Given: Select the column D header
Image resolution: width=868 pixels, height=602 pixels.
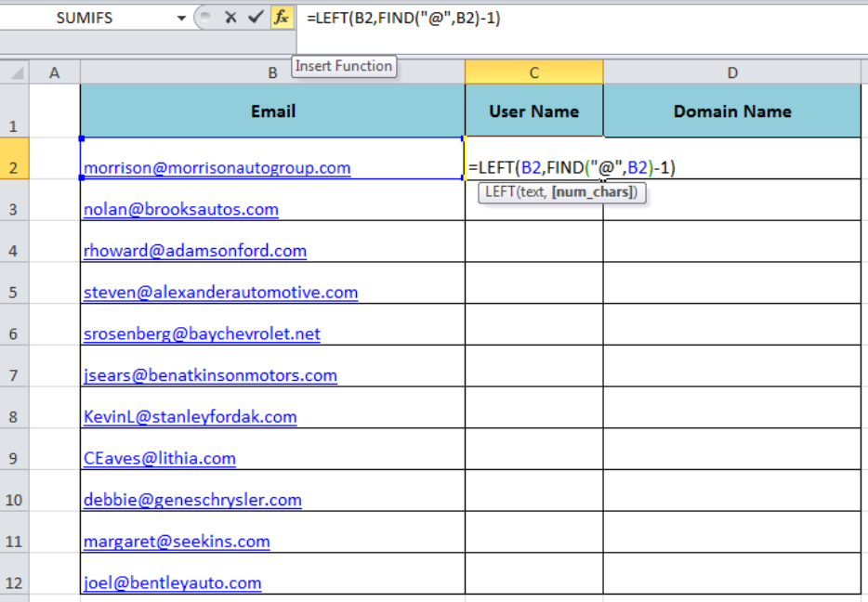Looking at the screenshot, I should pos(732,72).
